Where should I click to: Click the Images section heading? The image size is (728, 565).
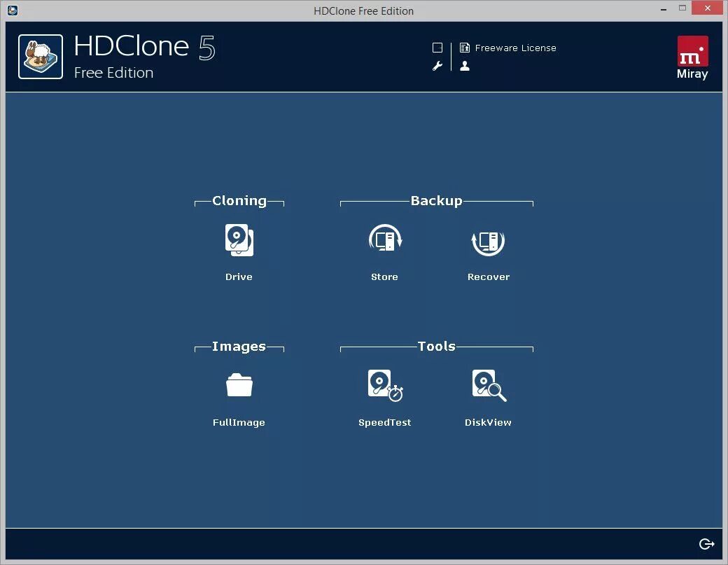coord(239,347)
